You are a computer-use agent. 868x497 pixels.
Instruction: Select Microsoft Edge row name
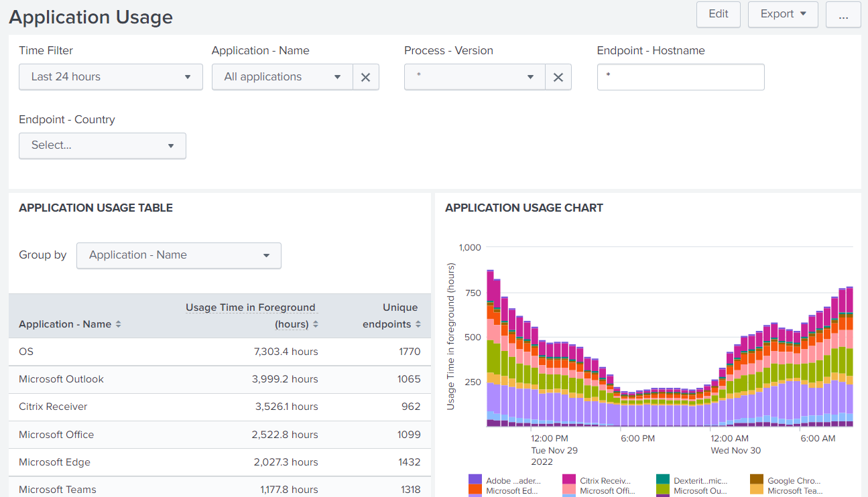(54, 462)
